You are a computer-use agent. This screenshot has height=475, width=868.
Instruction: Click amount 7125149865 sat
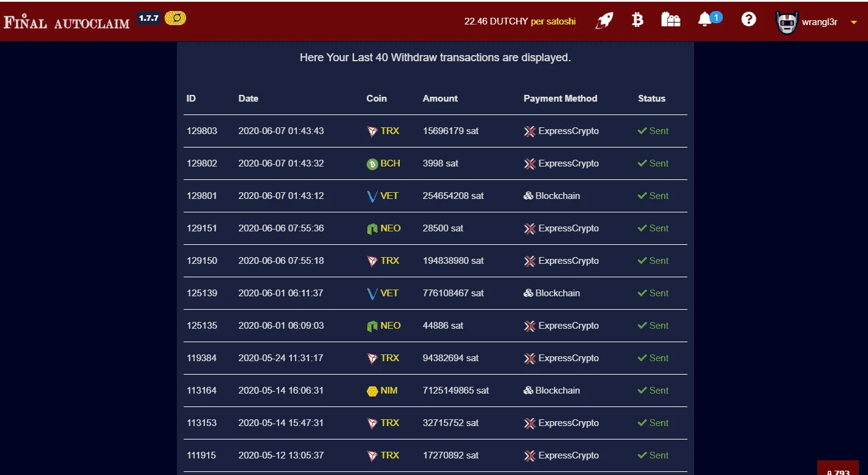[455, 391]
